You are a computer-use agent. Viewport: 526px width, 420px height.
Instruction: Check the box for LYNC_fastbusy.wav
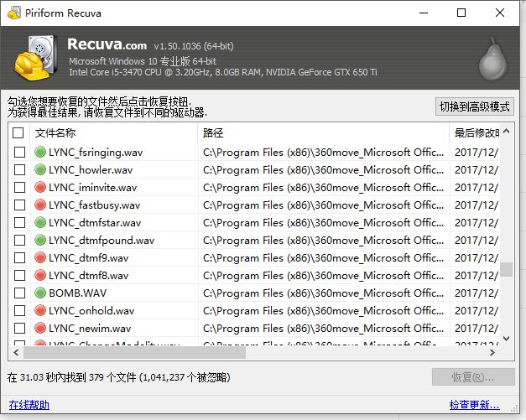pos(20,205)
